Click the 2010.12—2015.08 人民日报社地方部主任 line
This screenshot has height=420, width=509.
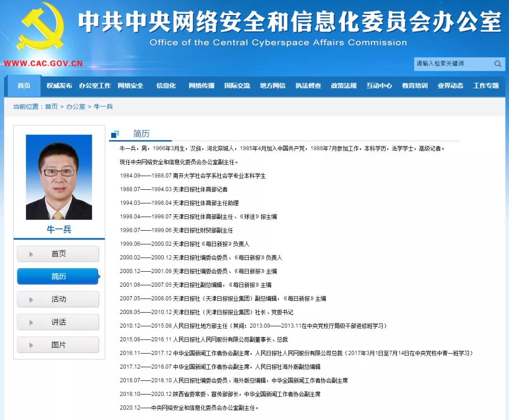tap(253, 326)
